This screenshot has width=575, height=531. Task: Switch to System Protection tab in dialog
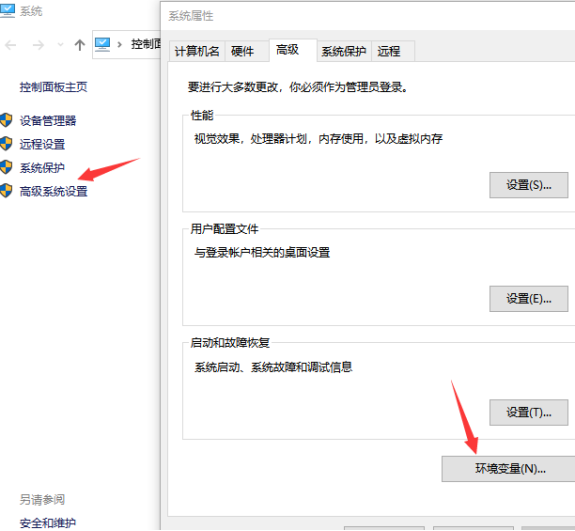pos(344,51)
